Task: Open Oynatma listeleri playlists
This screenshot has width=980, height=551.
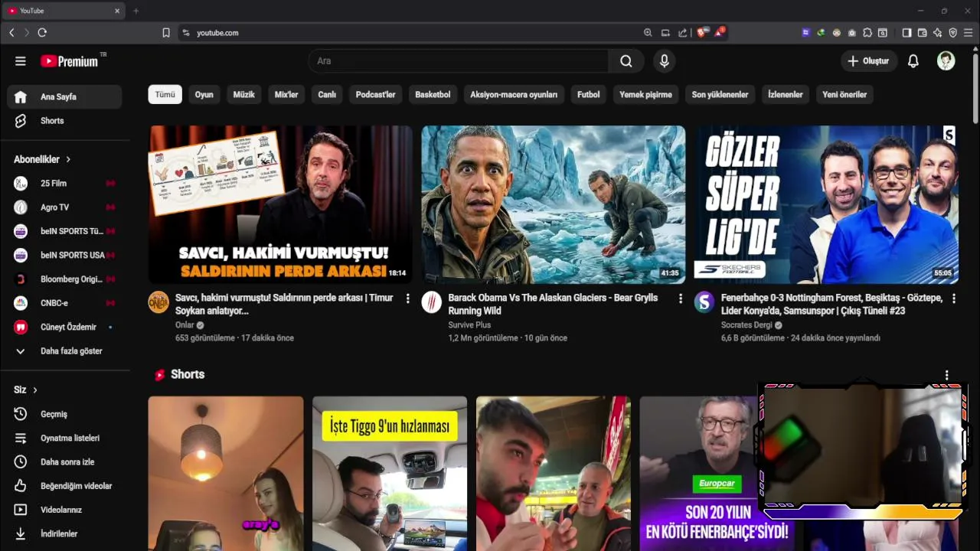Action: coord(64,438)
